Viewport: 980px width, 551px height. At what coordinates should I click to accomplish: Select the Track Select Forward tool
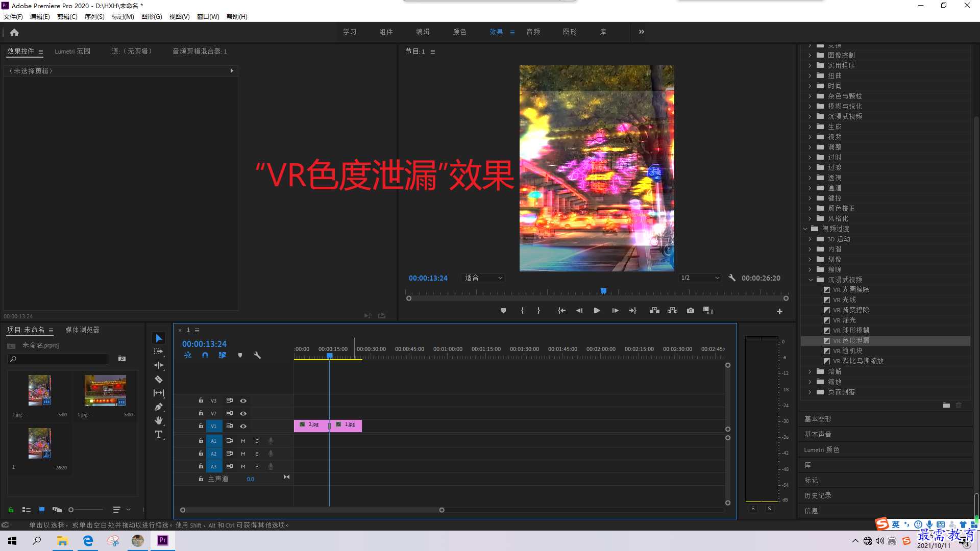coord(159,352)
